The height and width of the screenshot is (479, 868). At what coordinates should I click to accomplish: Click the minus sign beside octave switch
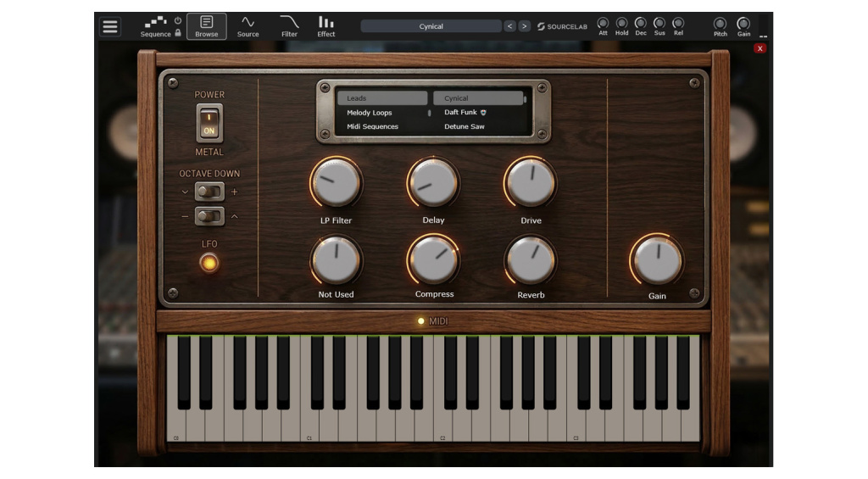click(x=185, y=216)
